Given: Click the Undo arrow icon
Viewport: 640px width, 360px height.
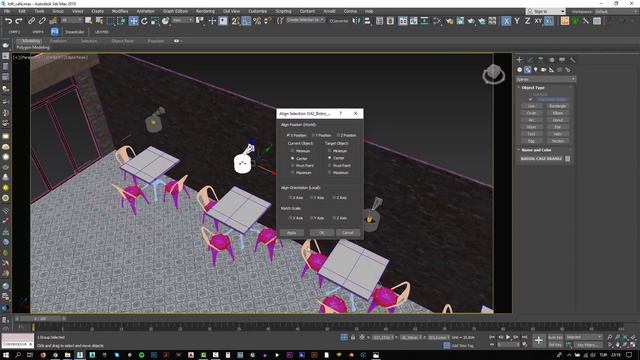Looking at the screenshot, I should click(8, 21).
